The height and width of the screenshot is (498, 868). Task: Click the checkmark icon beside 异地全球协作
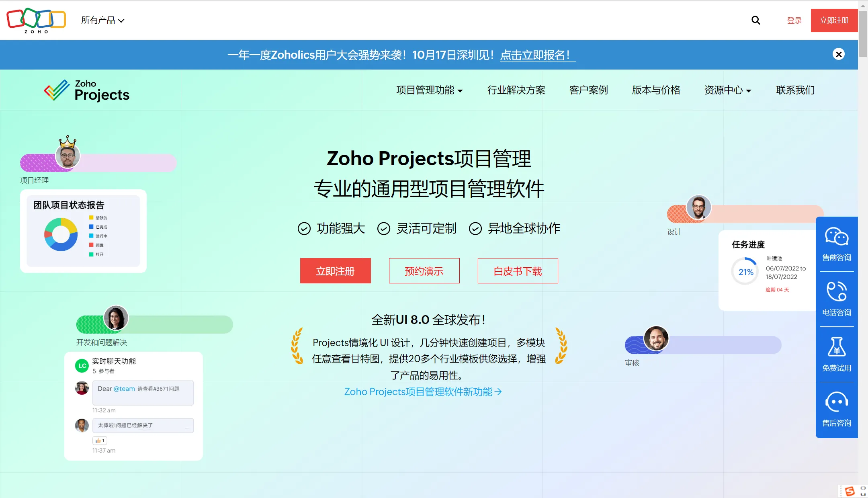(475, 229)
